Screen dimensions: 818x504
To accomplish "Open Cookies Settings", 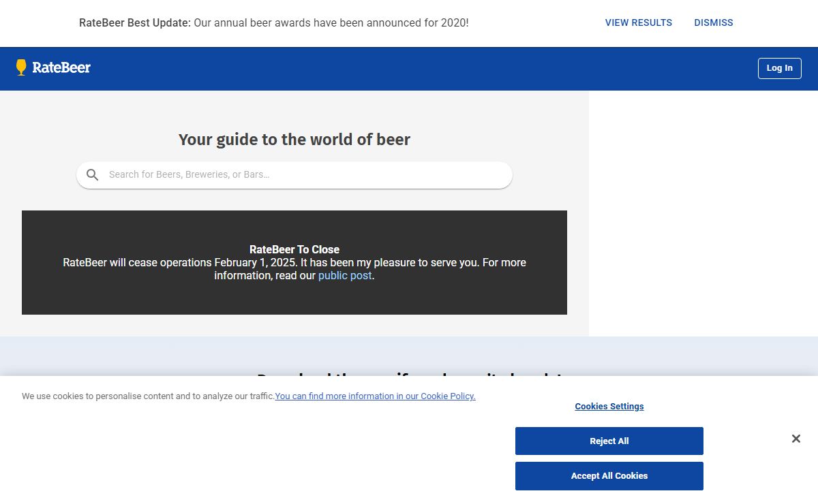I will [609, 406].
